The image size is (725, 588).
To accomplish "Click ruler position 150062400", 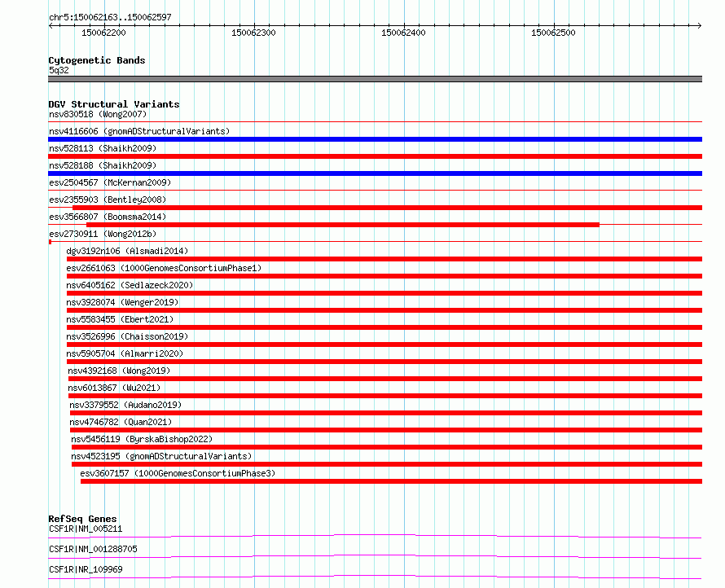I will click(403, 33).
